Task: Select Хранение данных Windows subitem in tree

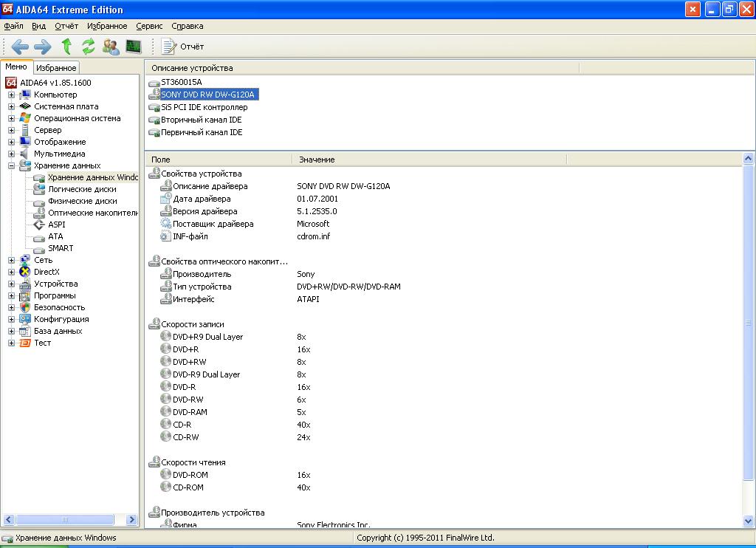Action: tap(92, 177)
